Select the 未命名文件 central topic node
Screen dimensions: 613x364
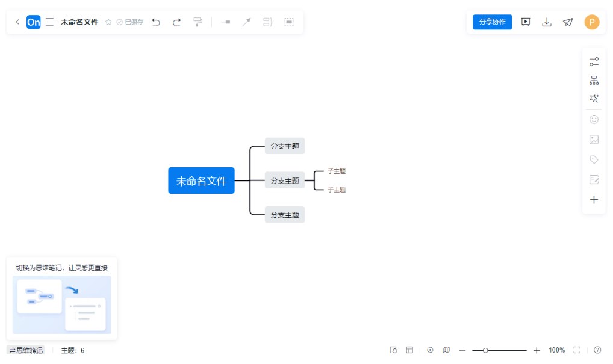[201, 180]
